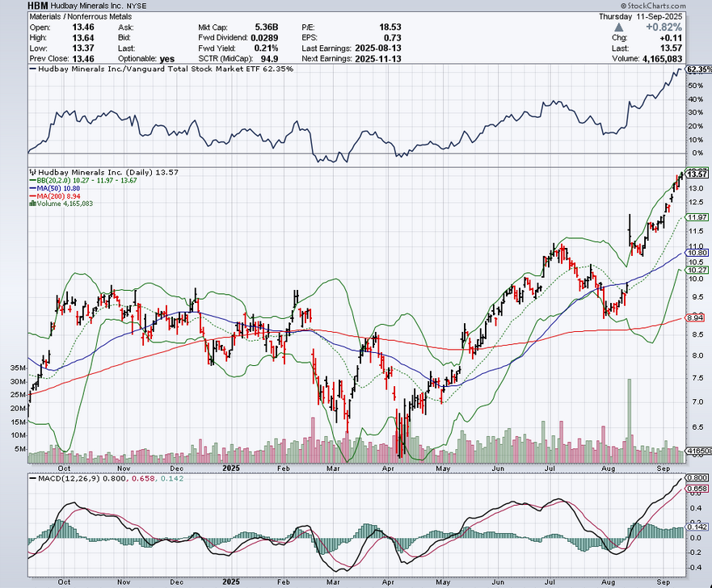712x588 pixels.
Task: Click the Optionable yes value
Action: [x=167, y=59]
